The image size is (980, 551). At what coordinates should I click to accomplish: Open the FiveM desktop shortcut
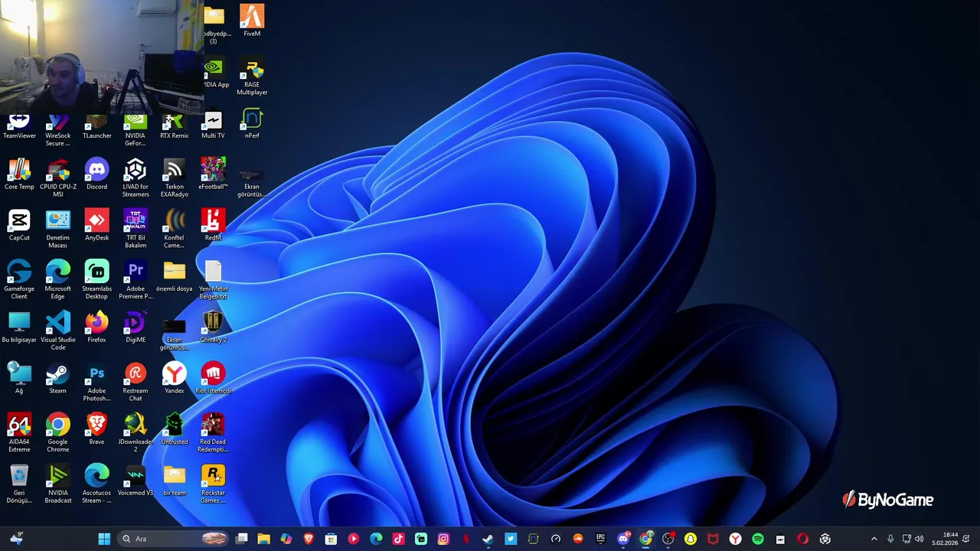click(x=252, y=21)
